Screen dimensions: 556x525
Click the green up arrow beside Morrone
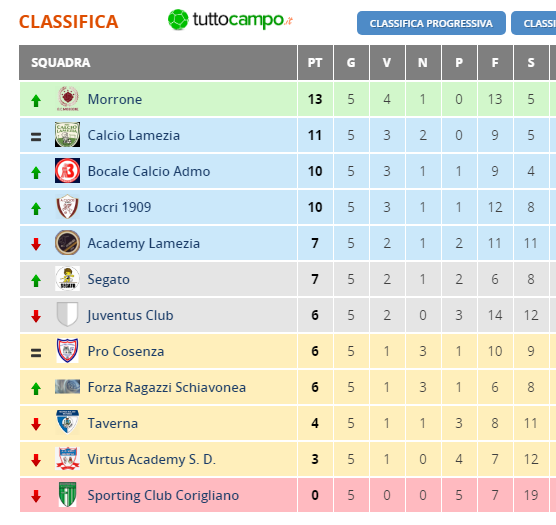[x=36, y=101]
